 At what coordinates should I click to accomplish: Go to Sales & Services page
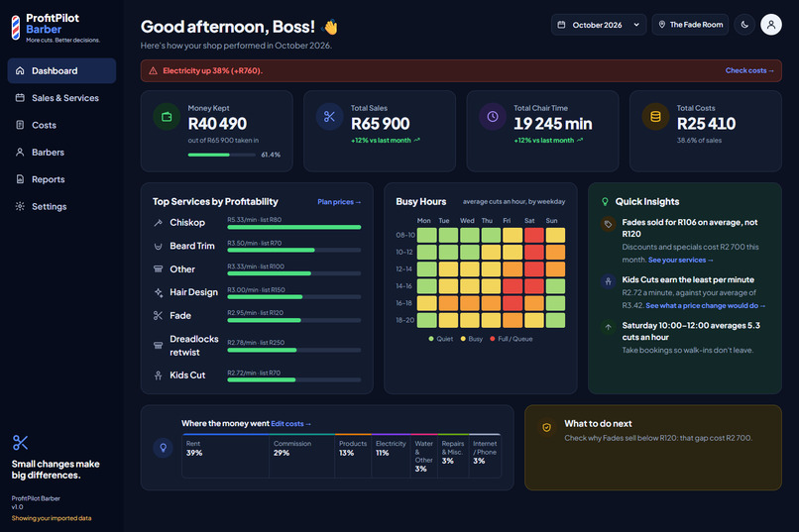61,98
